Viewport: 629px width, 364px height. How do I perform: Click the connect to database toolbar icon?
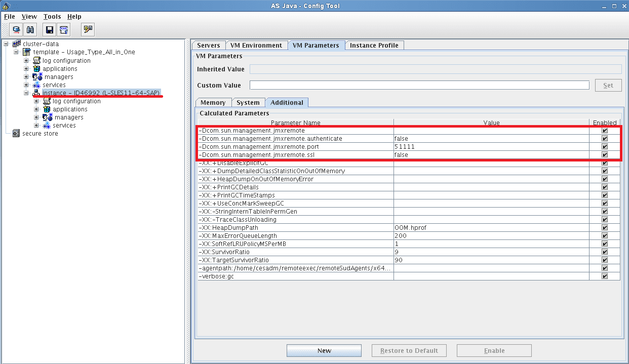coord(17,29)
